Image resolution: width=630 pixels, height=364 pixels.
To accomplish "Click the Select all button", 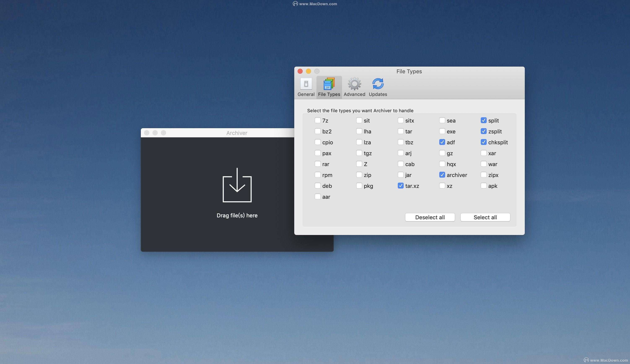I will (x=485, y=217).
